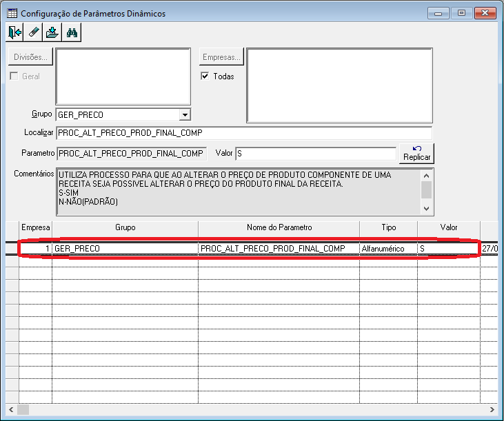Click the Alfanumérico cell
The height and width of the screenshot is (421, 504).
(389, 248)
